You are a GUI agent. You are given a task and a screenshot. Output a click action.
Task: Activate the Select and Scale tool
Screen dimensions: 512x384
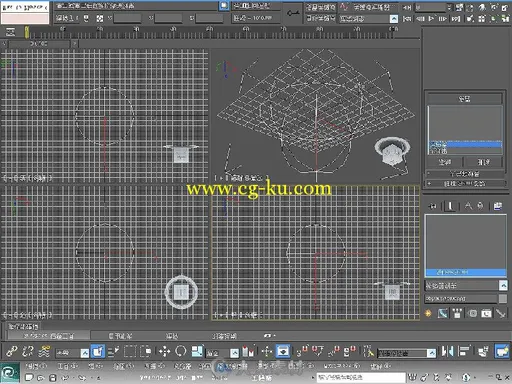pos(197,351)
